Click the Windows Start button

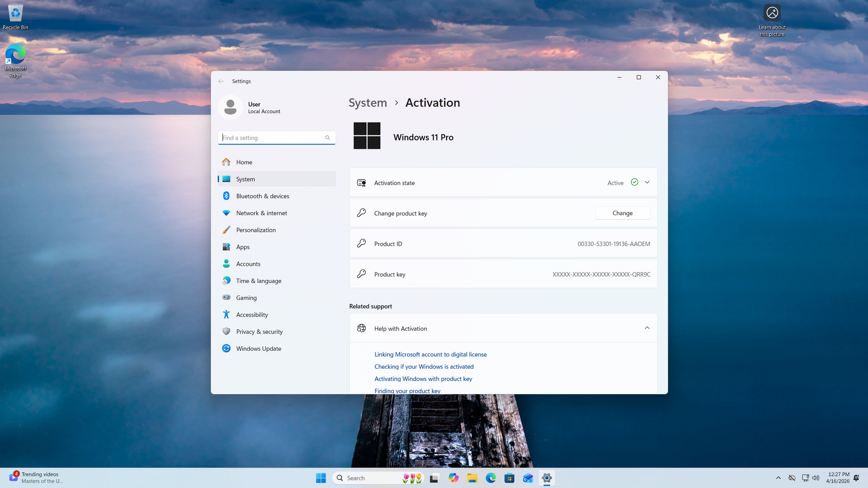coord(321,478)
